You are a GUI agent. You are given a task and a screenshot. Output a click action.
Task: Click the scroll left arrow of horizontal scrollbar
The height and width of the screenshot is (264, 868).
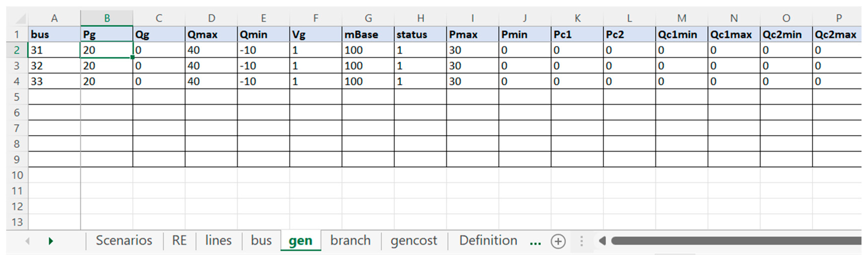(602, 241)
